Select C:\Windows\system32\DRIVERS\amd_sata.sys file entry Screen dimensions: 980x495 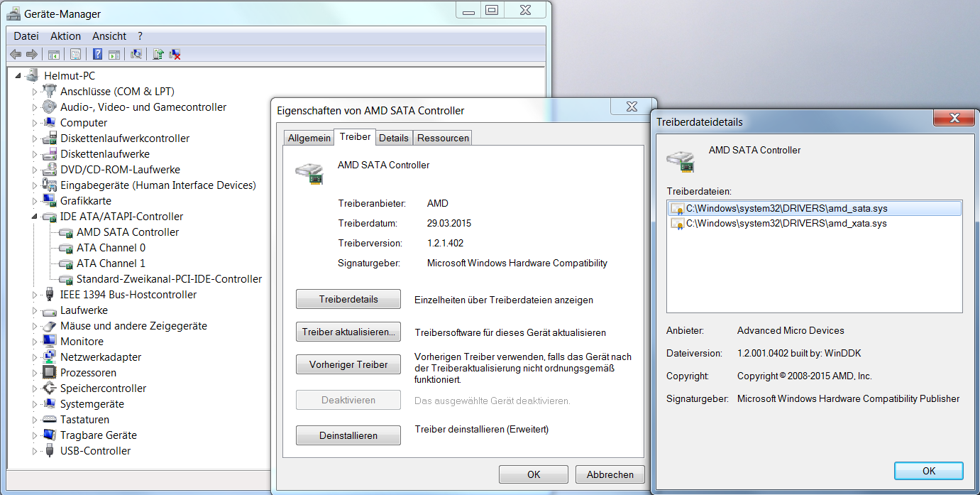(814, 209)
